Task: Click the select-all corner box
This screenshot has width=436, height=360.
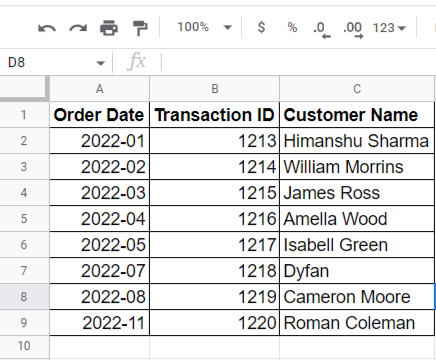Action: (x=24, y=88)
